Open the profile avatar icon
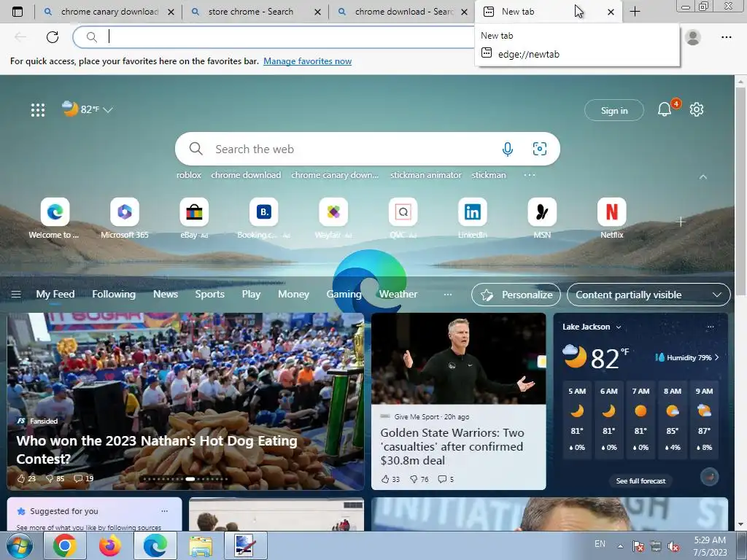The width and height of the screenshot is (747, 560). point(693,36)
